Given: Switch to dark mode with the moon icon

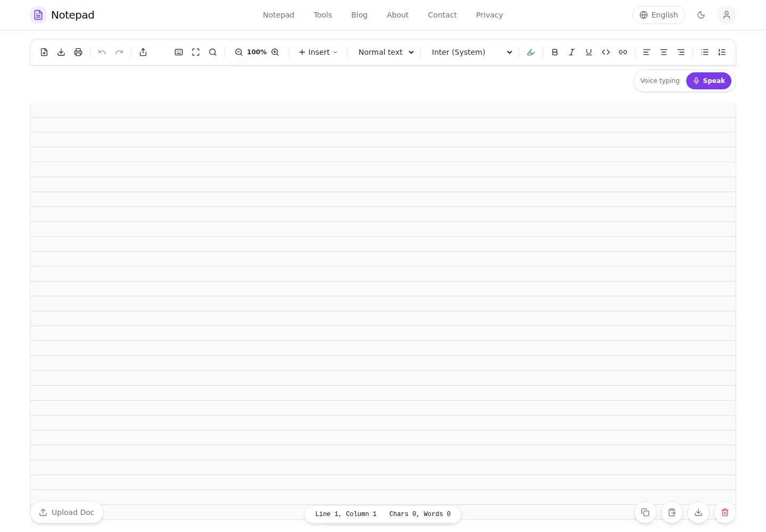Looking at the screenshot, I should click(x=701, y=15).
